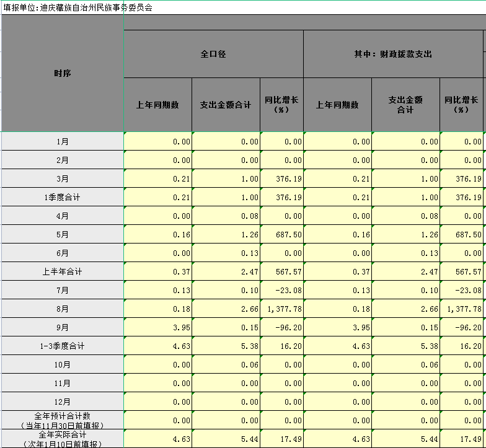Viewport: 486px width, 448px height.
Task: Click the 填报单位 title cell at top
Action: (77, 7)
